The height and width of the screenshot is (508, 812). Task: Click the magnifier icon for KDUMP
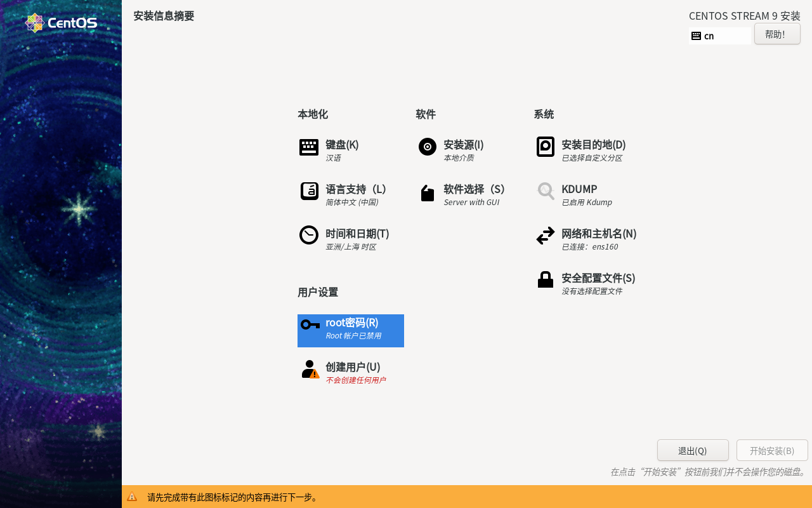tap(546, 191)
